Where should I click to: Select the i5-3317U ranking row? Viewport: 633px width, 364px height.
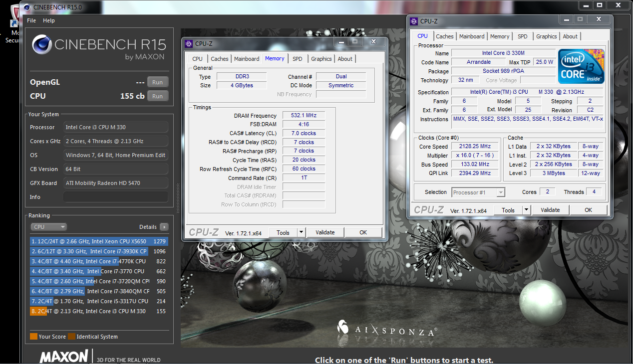point(99,301)
